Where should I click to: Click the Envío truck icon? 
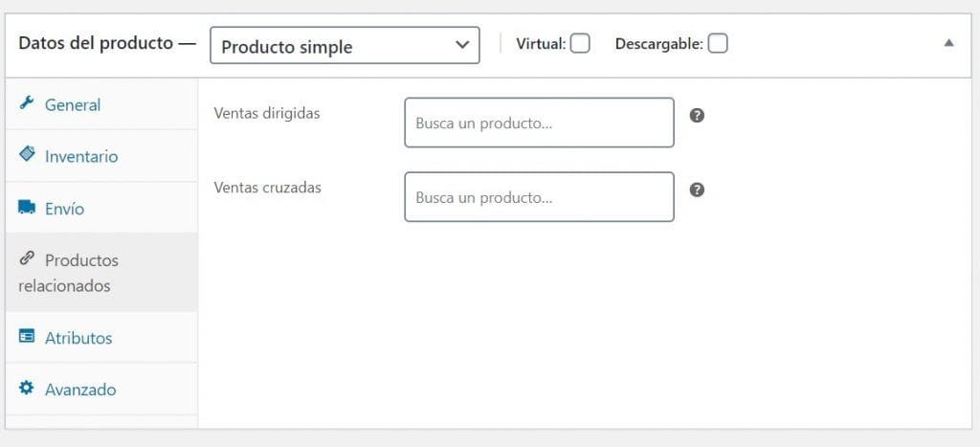(27, 207)
